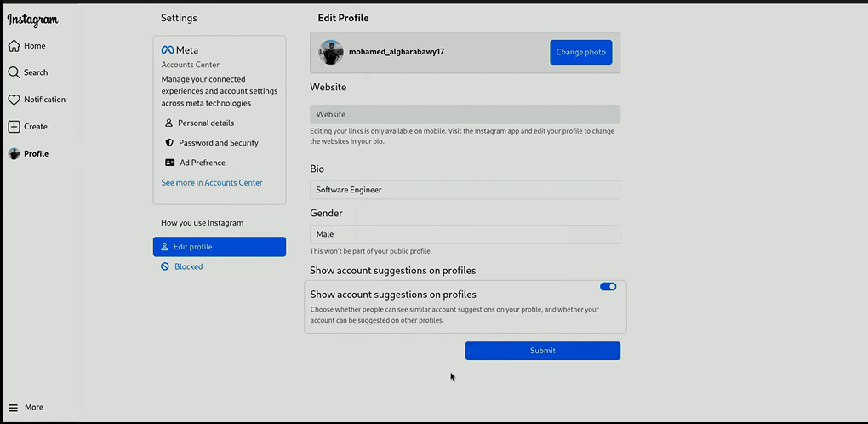
Task: Open See more in Accounts Center link
Action: 211,183
